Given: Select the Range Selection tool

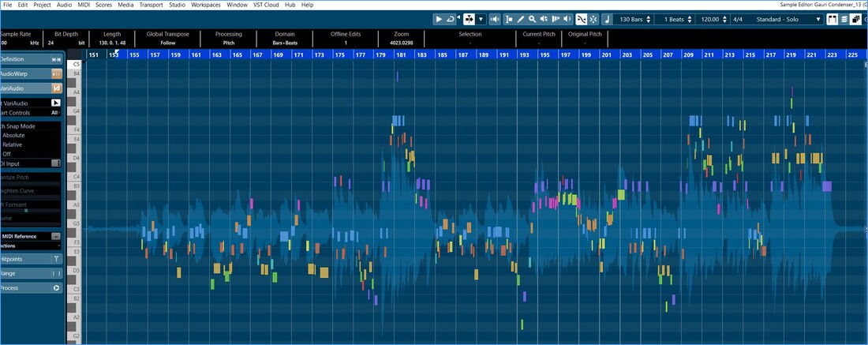Looking at the screenshot, I should 509,19.
